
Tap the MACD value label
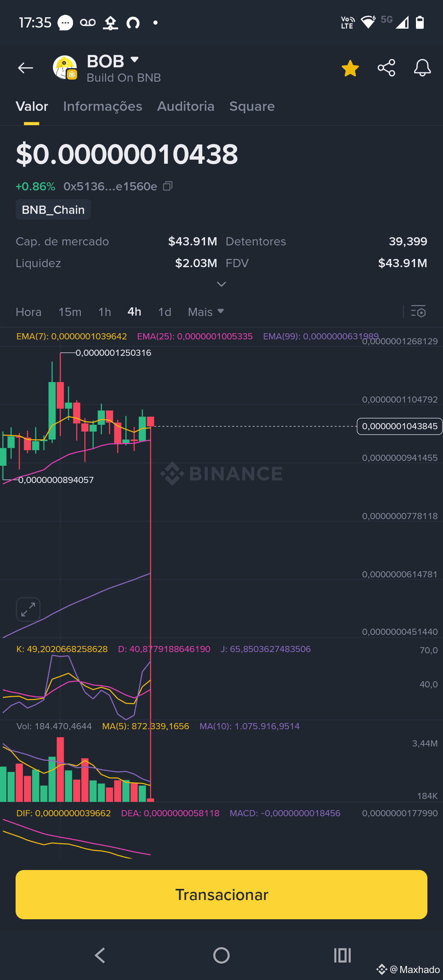coord(285,813)
